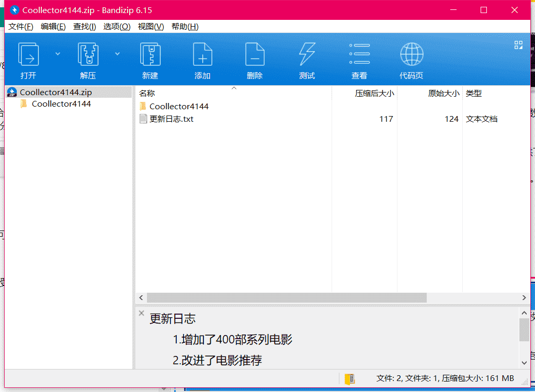Viewport: 535px width, 392px height.
Task: Click the 更新日志 heading in preview
Action: pyautogui.click(x=173, y=319)
